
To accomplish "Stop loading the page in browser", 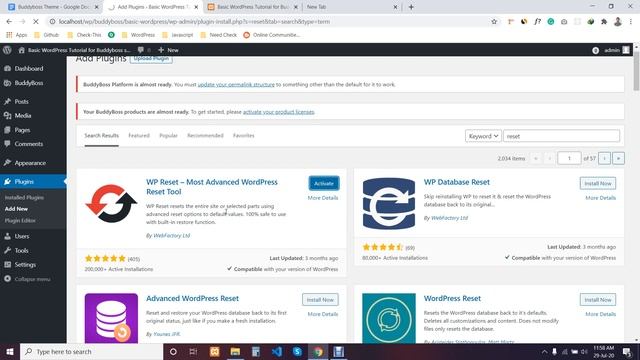I will (x=35, y=22).
